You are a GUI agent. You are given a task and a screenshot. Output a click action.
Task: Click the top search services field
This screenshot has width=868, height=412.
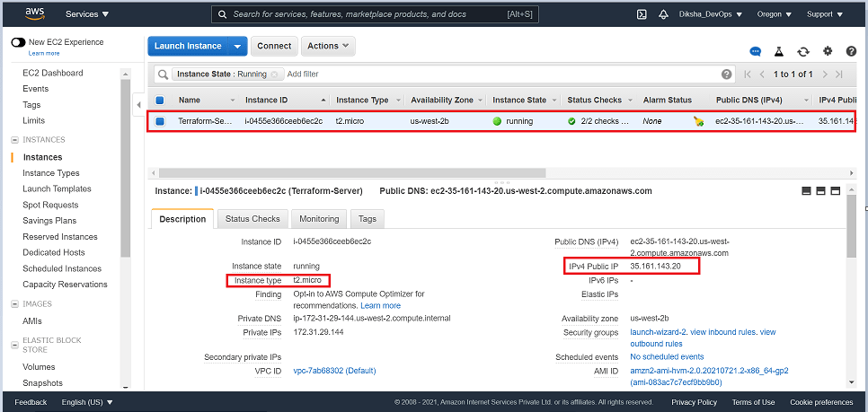tap(375, 14)
